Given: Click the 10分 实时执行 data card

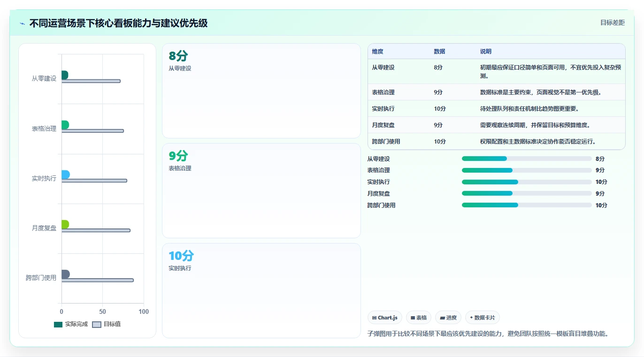Looking at the screenshot, I should 261,290.
